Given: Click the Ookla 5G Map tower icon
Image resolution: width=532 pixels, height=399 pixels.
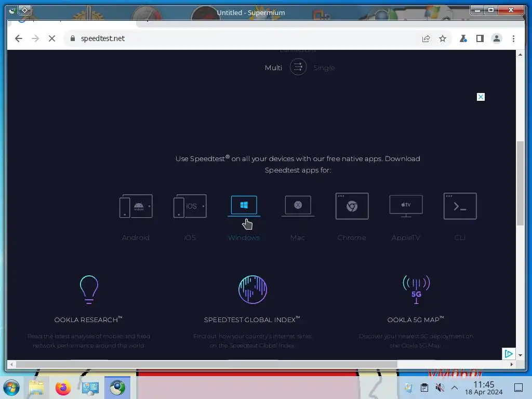Looking at the screenshot, I should (416, 289).
